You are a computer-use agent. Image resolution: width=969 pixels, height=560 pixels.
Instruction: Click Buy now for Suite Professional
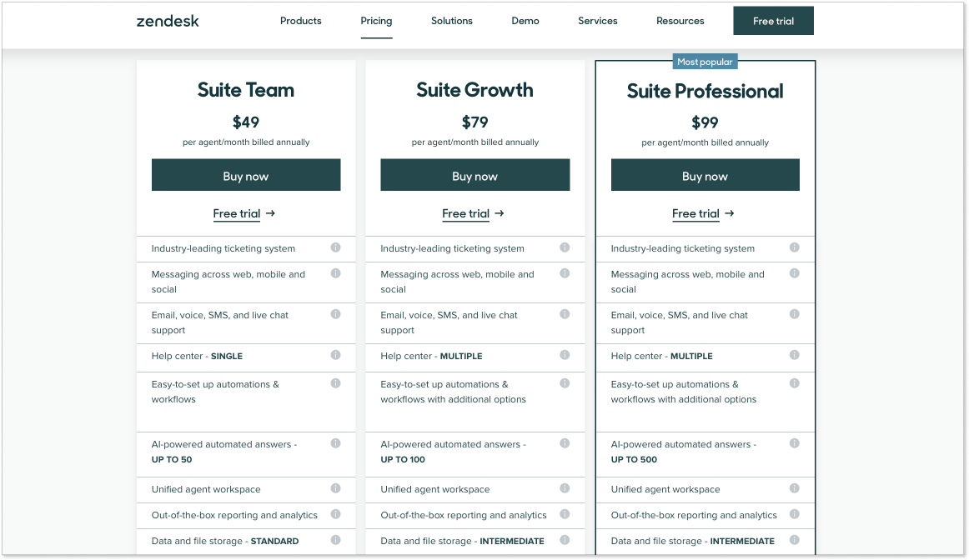coord(705,175)
